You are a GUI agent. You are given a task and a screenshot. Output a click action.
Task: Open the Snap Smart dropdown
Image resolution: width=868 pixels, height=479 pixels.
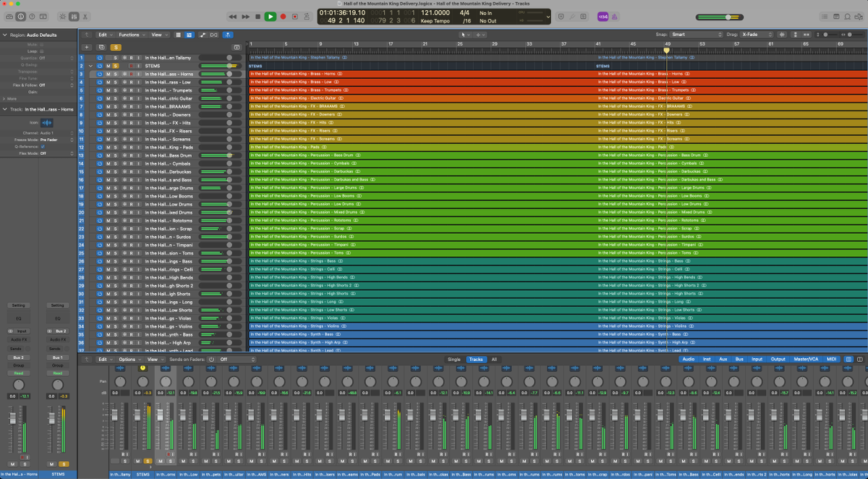pos(694,35)
